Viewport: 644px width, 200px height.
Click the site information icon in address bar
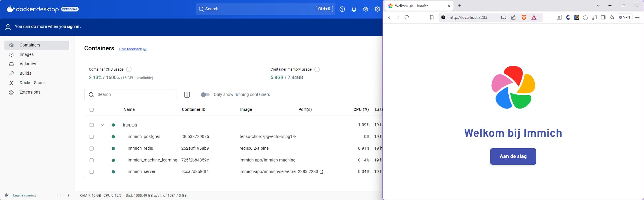point(443,18)
